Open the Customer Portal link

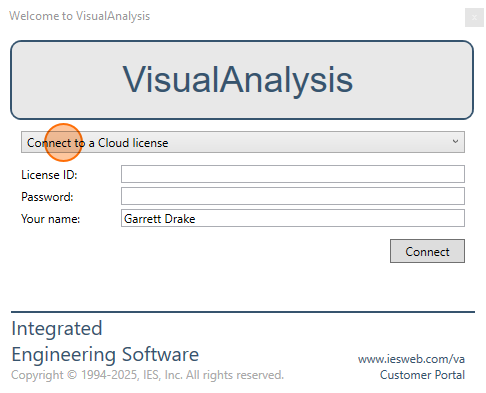point(422,375)
